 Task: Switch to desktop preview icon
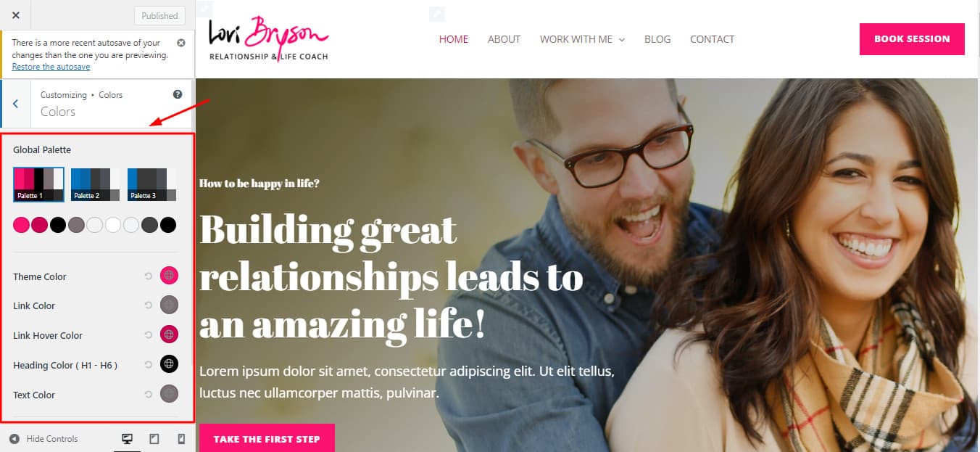[x=127, y=438]
